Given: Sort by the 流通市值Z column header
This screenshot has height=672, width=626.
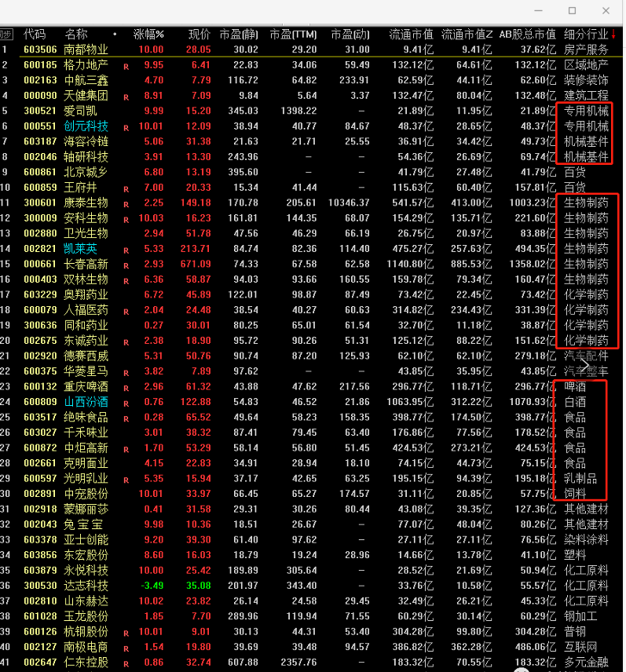Looking at the screenshot, I should (467, 35).
